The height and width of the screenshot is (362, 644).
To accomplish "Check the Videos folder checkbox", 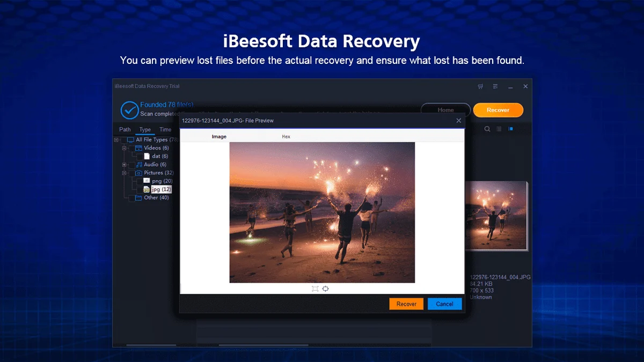I will [x=130, y=148].
